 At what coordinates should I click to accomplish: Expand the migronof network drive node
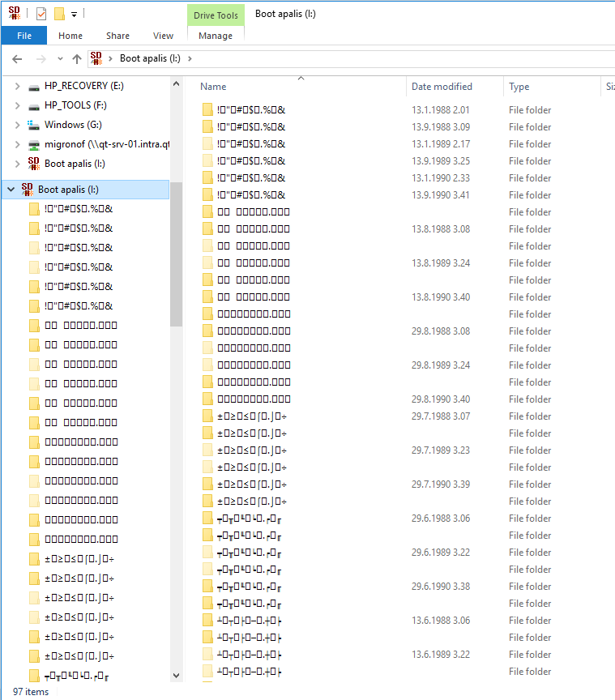(x=18, y=144)
